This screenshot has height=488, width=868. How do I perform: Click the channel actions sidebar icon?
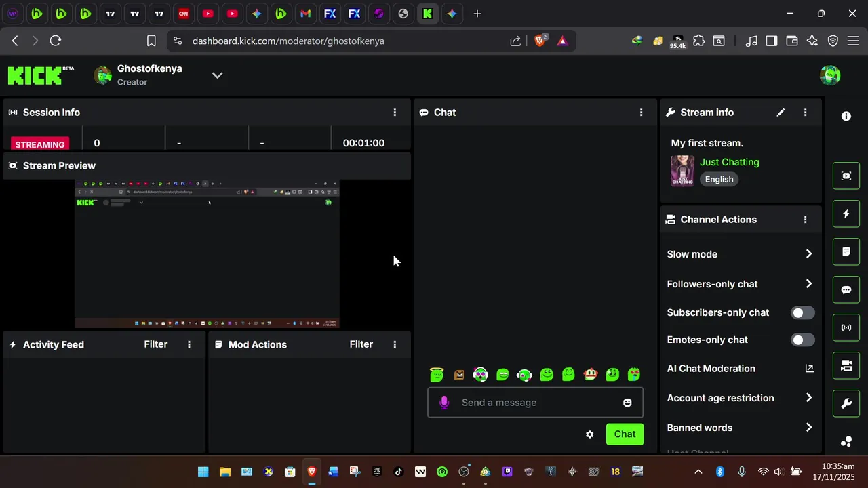click(x=846, y=365)
